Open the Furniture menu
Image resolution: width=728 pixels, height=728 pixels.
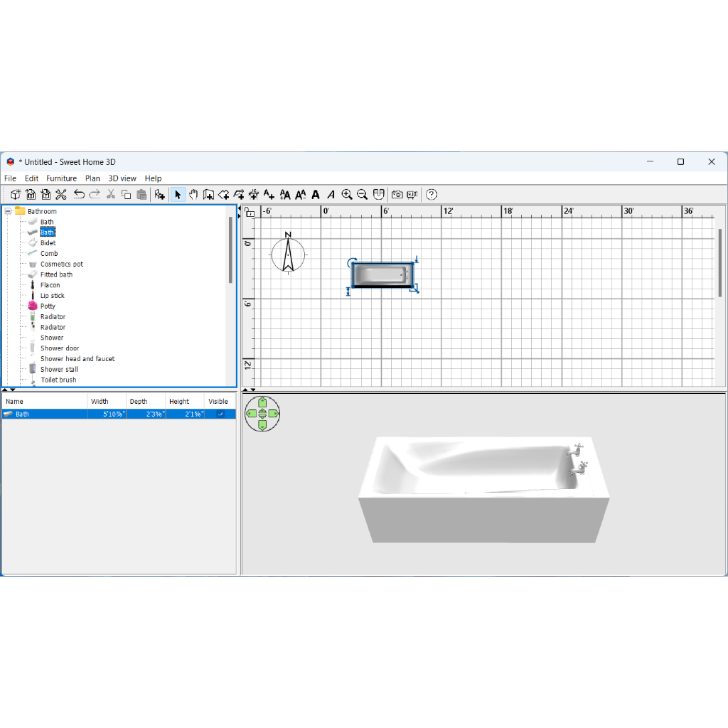(61, 178)
